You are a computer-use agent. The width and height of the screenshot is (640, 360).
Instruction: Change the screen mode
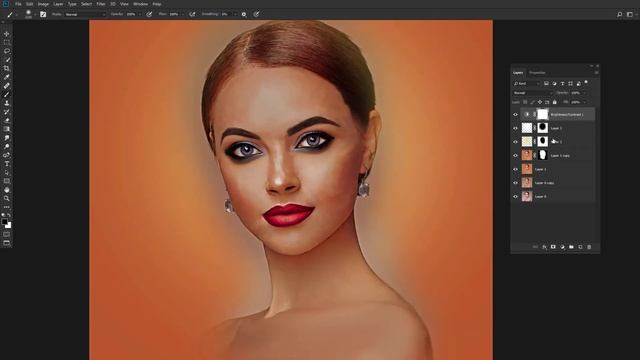(x=7, y=243)
